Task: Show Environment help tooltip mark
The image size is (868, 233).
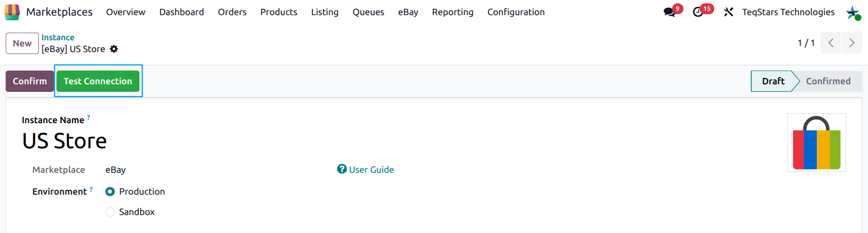Action: coord(91,189)
